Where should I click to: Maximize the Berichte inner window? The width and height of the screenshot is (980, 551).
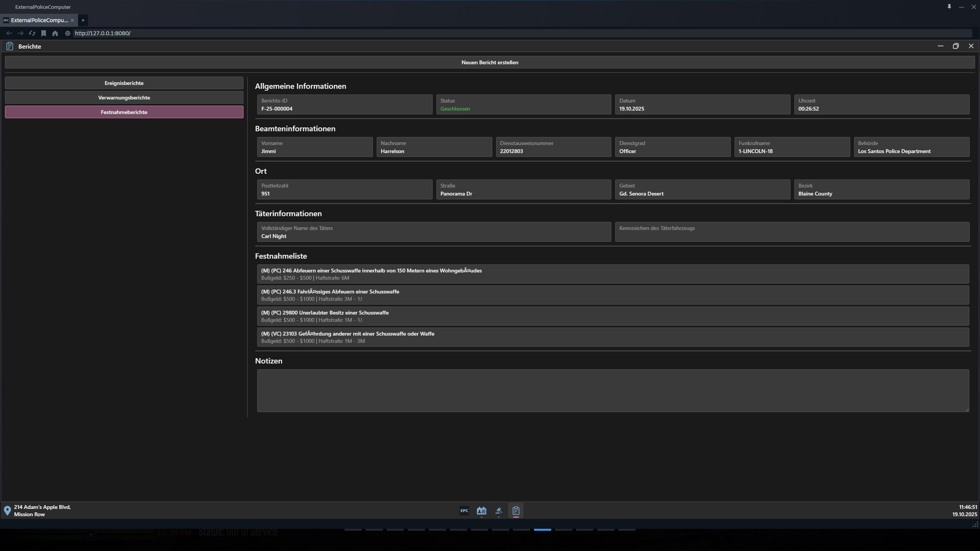(x=955, y=46)
